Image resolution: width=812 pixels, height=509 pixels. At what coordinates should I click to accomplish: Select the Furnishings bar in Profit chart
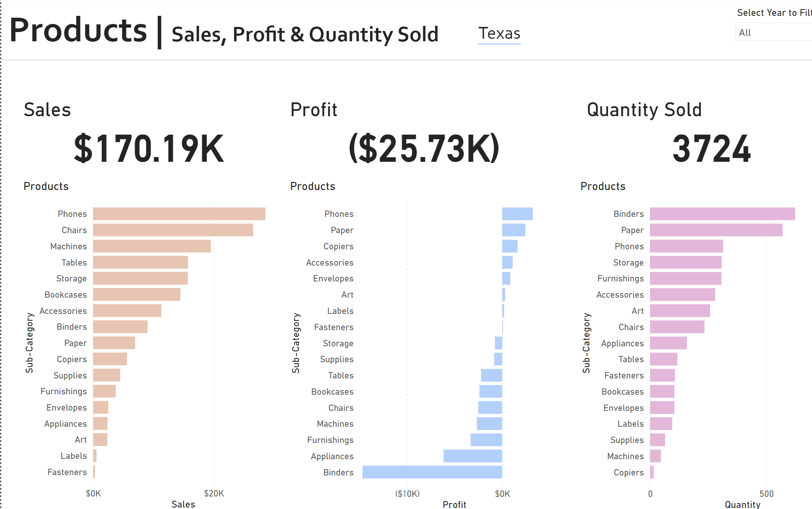point(486,440)
